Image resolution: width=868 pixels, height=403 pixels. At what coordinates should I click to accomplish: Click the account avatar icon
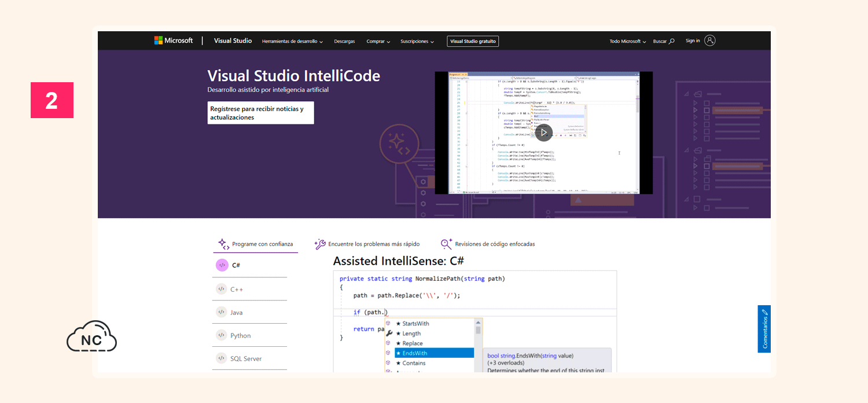[710, 41]
